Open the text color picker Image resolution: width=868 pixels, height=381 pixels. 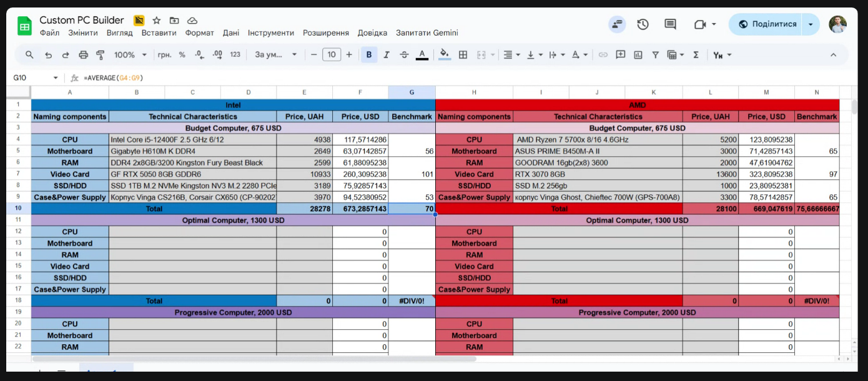(x=422, y=55)
